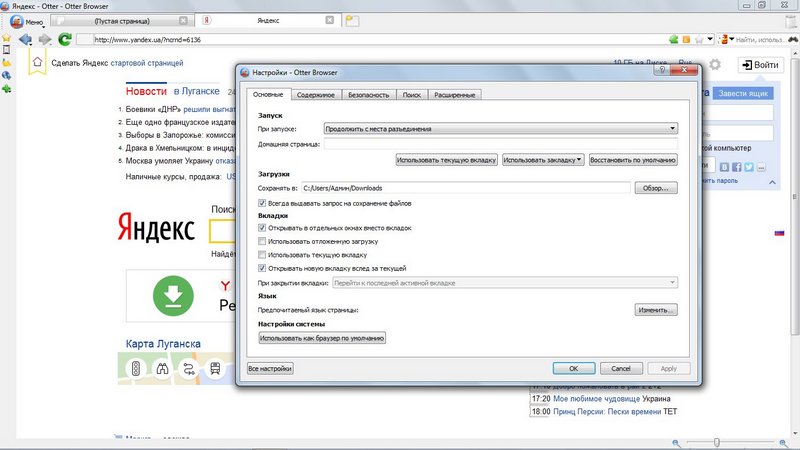Go forward with the gray arrow
Image resolution: width=800 pixels, height=450 pixels.
45,39
